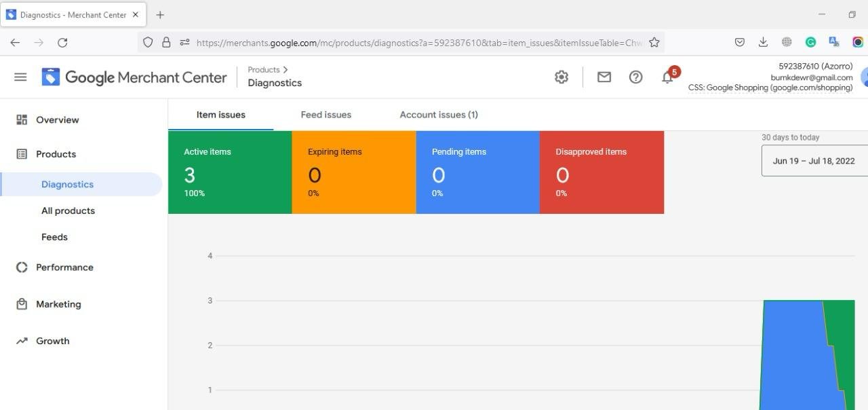Open All products in the sidebar
Image resolution: width=868 pixels, height=410 pixels.
click(x=68, y=210)
